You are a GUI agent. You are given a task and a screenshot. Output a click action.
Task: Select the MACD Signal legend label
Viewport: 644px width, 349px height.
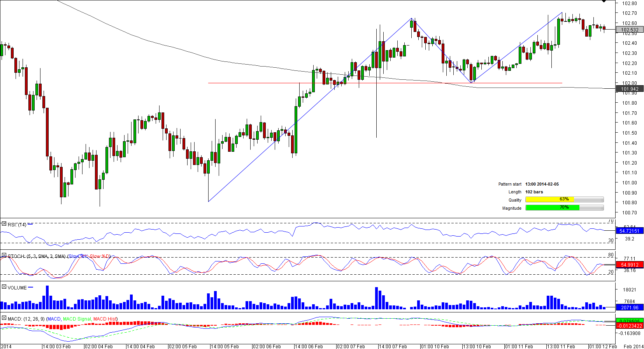pyautogui.click(x=77, y=319)
